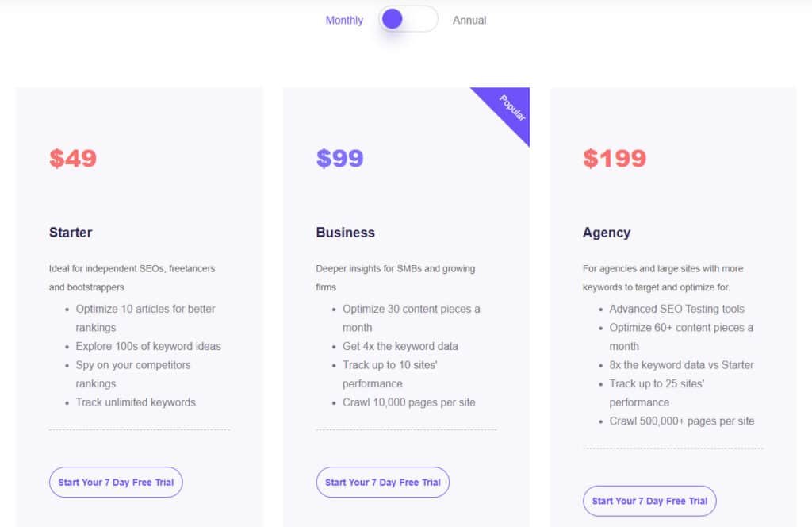
Task: Click the $99 Business price
Action: 339,158
